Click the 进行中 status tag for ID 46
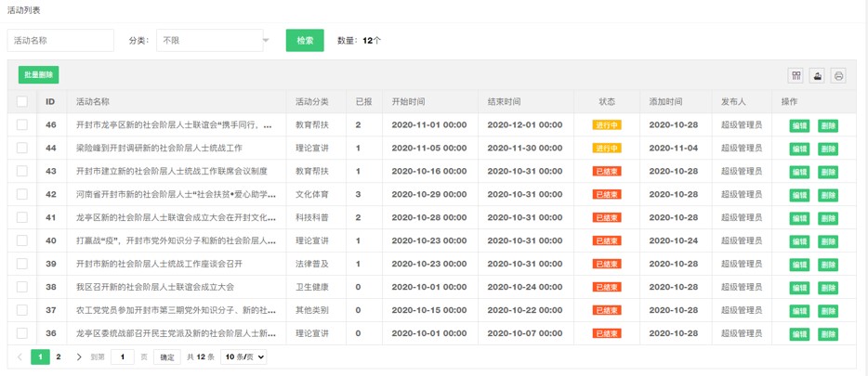The width and height of the screenshot is (868, 376). point(607,125)
